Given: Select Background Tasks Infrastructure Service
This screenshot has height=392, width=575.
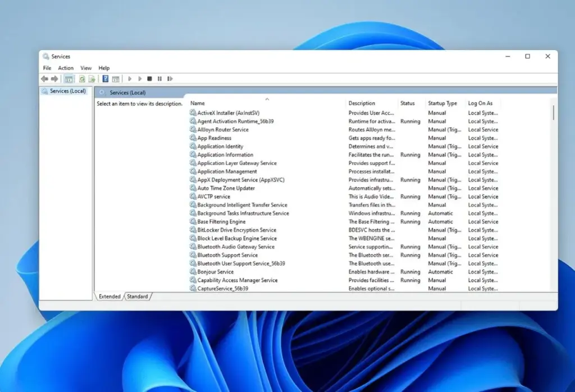Looking at the screenshot, I should click(243, 213).
